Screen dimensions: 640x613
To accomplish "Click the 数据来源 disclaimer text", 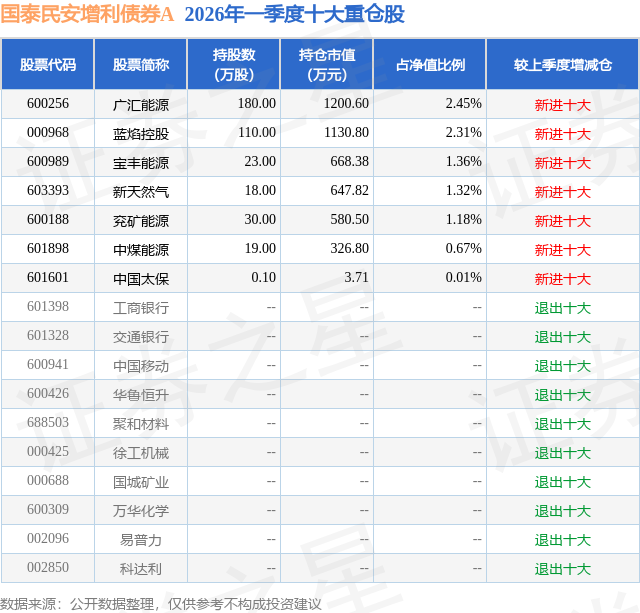I will point(161,604).
